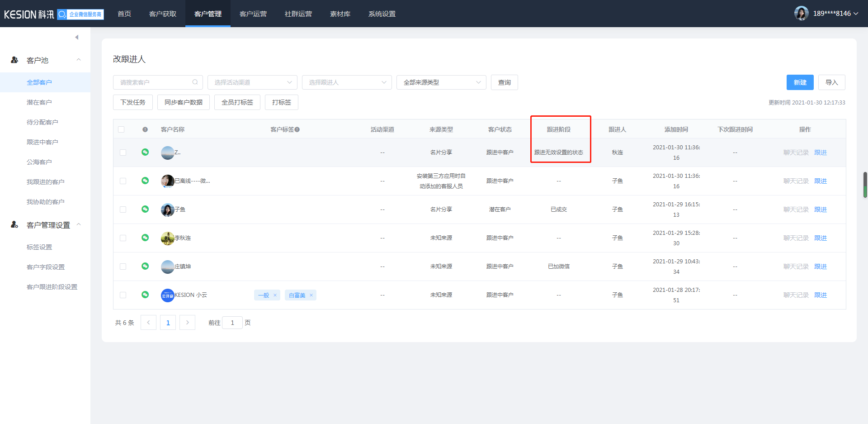Check the checkbox for customer 李秋连
Image resolution: width=868 pixels, height=424 pixels.
[x=123, y=238]
